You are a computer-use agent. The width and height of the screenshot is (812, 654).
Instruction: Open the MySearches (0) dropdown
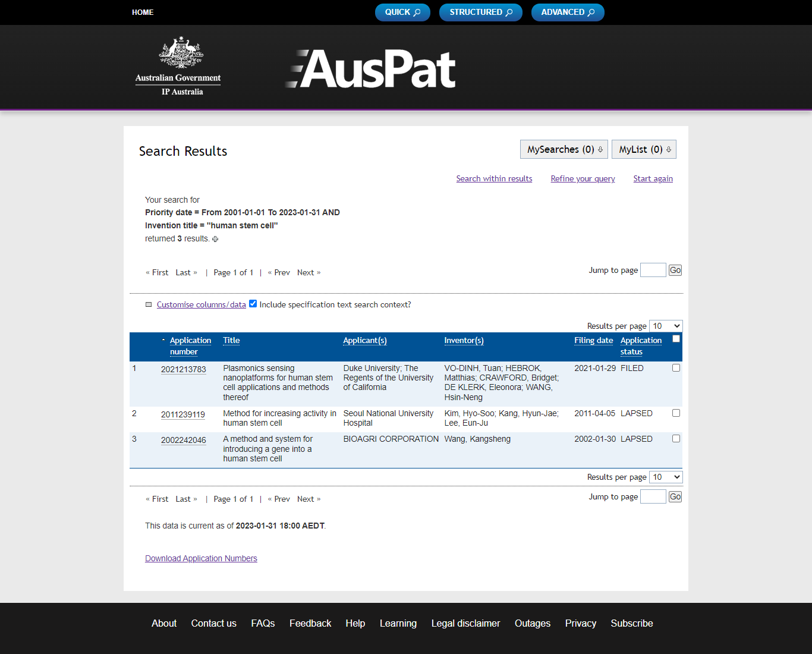click(x=564, y=149)
